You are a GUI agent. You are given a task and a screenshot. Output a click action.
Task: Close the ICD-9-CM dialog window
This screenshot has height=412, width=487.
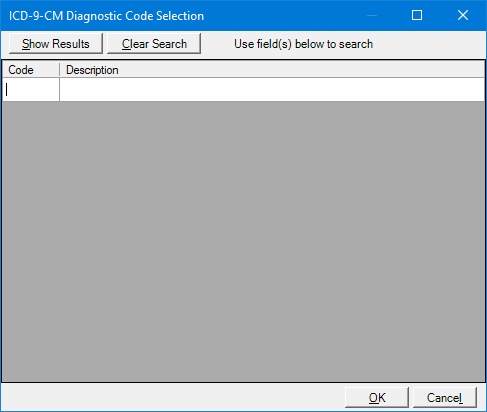pos(463,15)
